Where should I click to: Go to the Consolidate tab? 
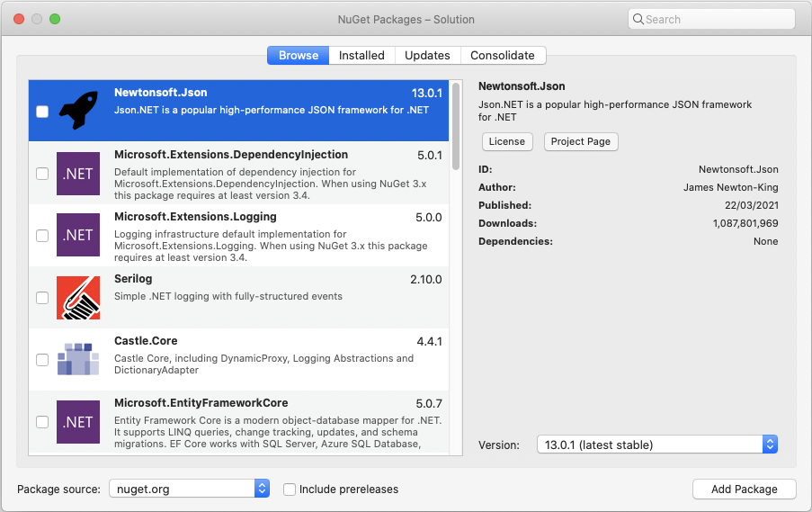click(x=503, y=56)
